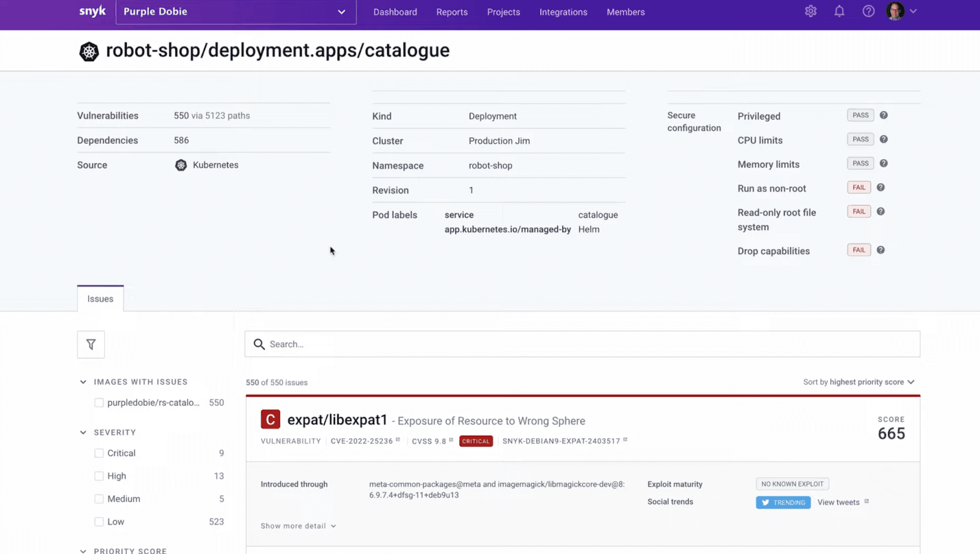980x554 pixels.
Task: Click the critical C severity icon for expat
Action: (270, 419)
